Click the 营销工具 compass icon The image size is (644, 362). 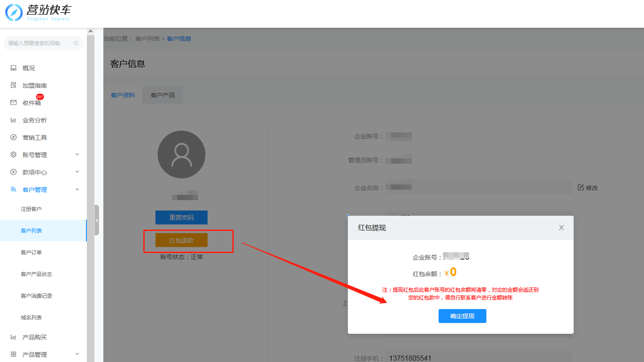pyautogui.click(x=13, y=138)
